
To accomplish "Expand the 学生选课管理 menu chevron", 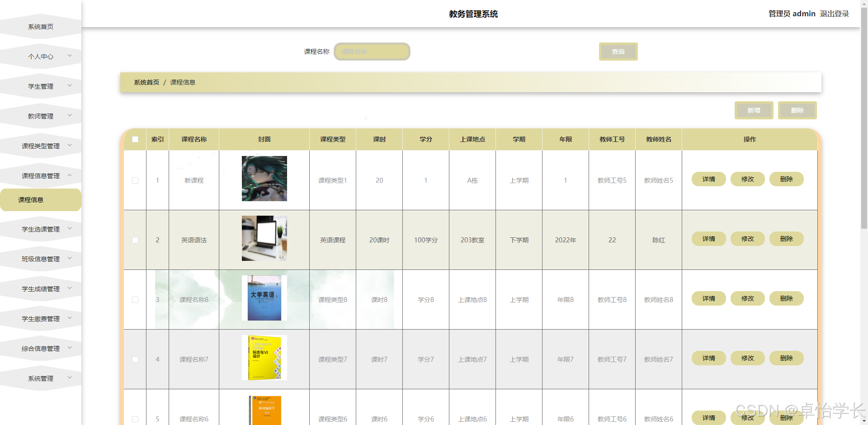I will [x=70, y=229].
